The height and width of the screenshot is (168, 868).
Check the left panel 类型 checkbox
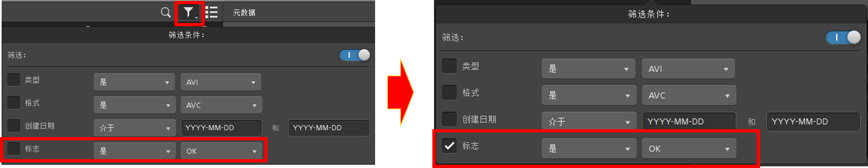13,80
